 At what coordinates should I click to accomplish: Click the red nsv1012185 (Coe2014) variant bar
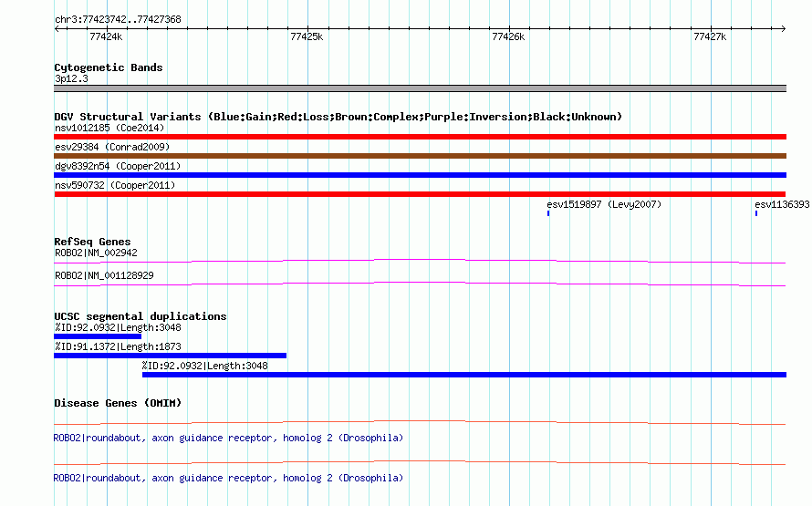[x=420, y=137]
